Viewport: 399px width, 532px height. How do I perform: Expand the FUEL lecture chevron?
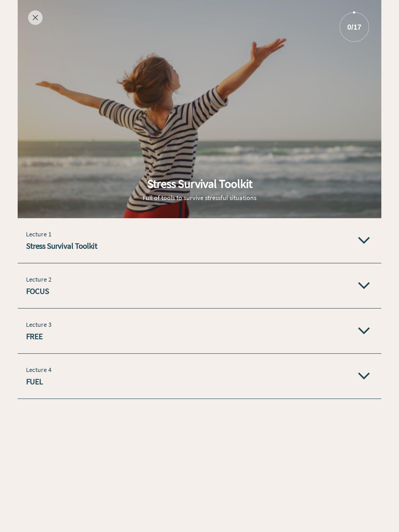[x=364, y=376]
